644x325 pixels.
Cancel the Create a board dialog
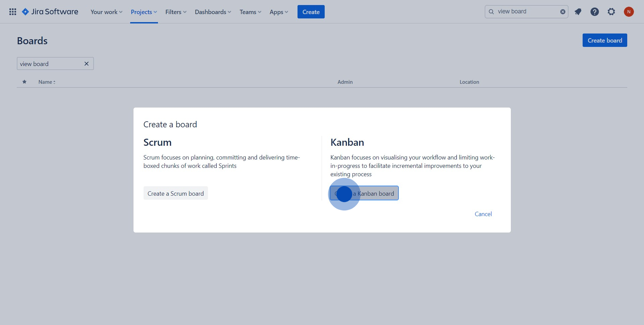pyautogui.click(x=483, y=214)
